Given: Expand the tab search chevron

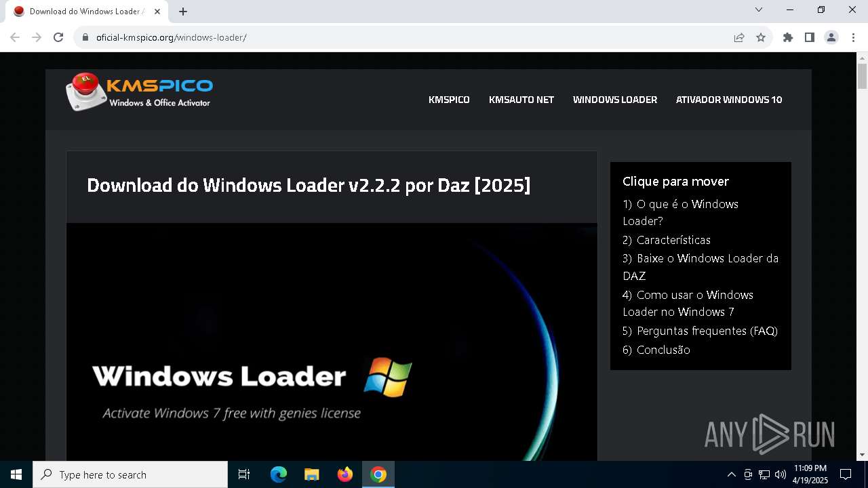Looking at the screenshot, I should [x=759, y=9].
